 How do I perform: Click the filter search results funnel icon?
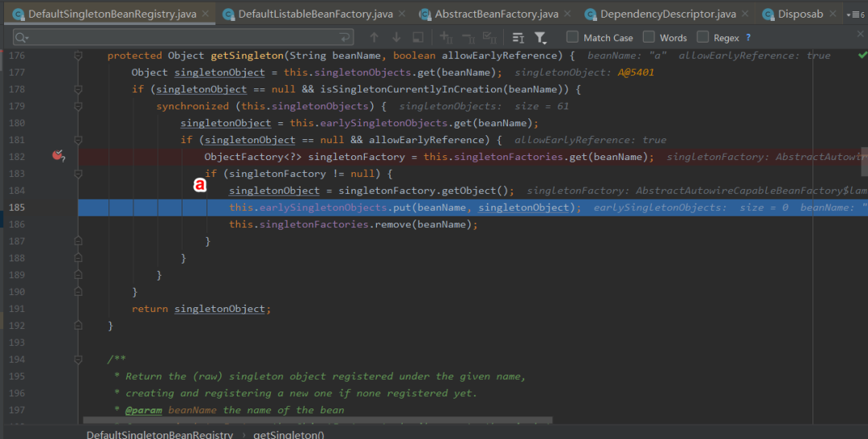pos(541,38)
